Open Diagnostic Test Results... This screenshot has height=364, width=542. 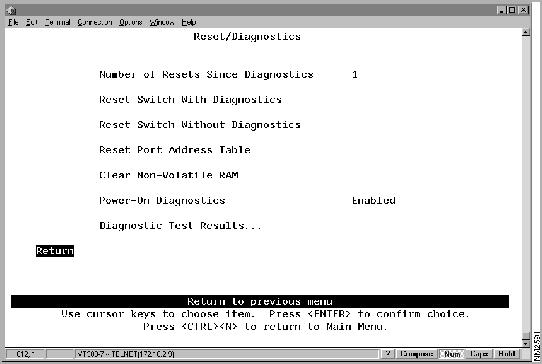[180, 226]
